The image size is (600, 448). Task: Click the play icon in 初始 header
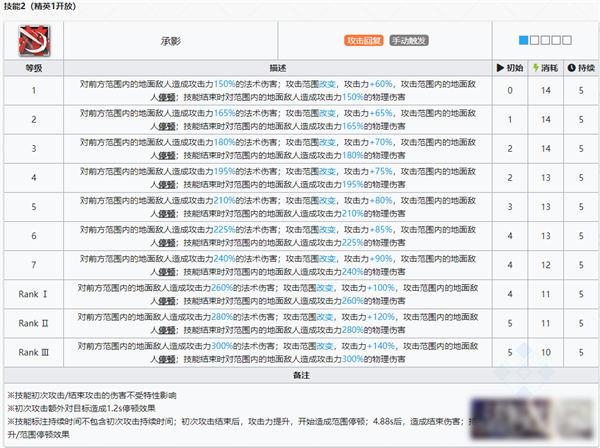[x=500, y=68]
